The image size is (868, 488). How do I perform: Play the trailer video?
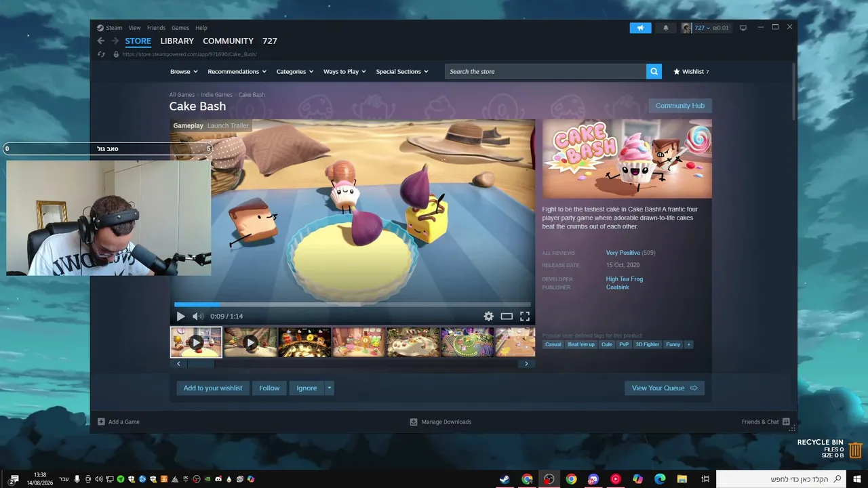click(x=180, y=316)
